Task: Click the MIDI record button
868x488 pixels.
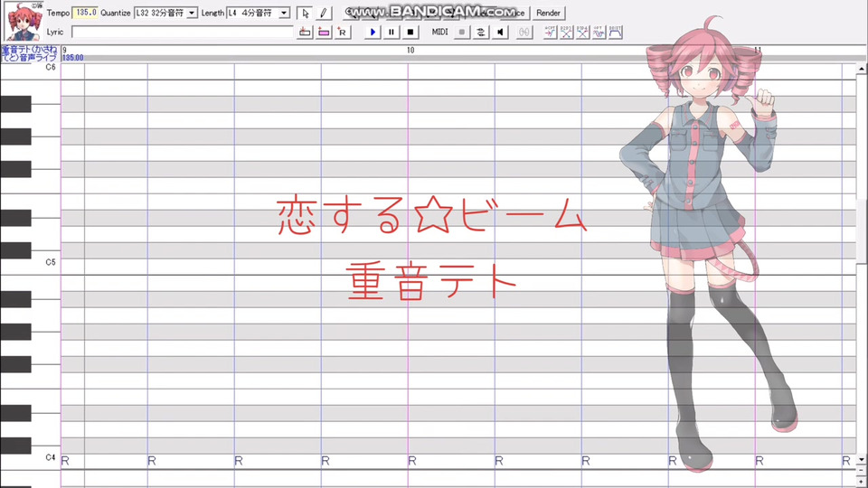Action: tap(462, 33)
